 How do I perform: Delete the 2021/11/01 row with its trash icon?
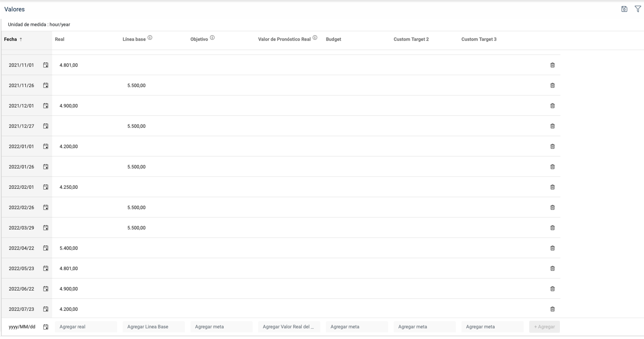pyautogui.click(x=553, y=65)
